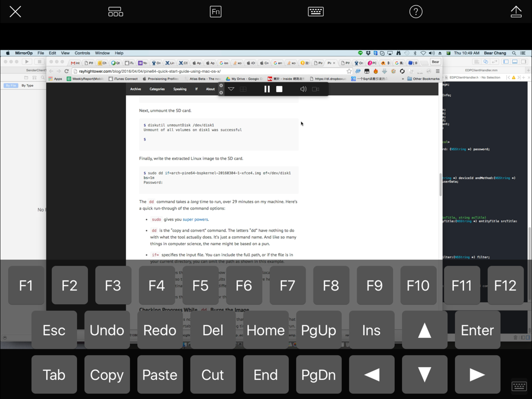Tap the F5 key
532x399 pixels.
coord(200,285)
